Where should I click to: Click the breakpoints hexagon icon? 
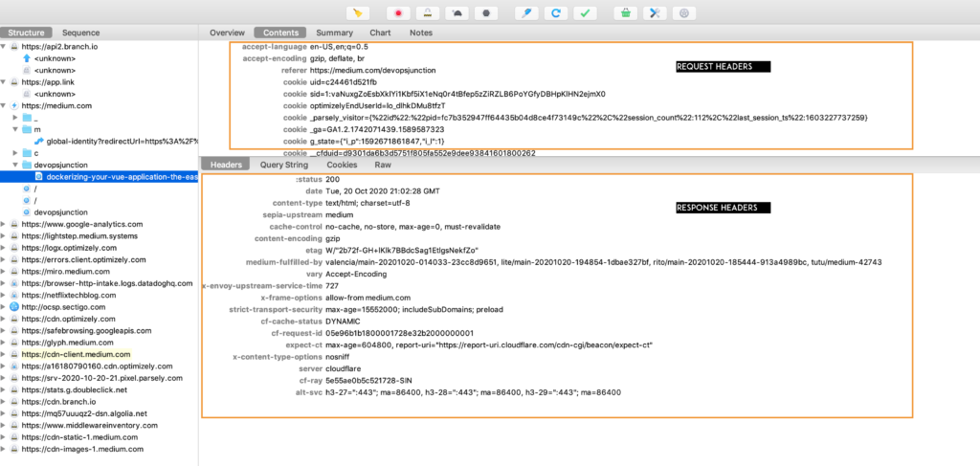point(487,13)
